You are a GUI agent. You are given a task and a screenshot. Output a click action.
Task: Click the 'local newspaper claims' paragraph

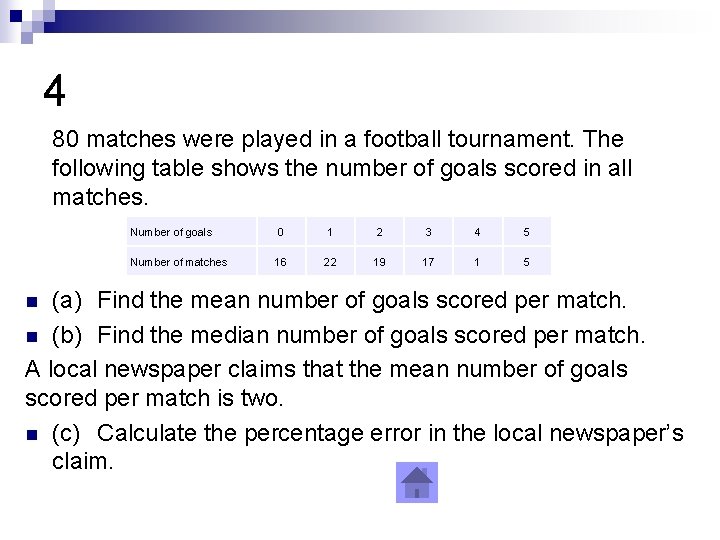click(x=326, y=383)
